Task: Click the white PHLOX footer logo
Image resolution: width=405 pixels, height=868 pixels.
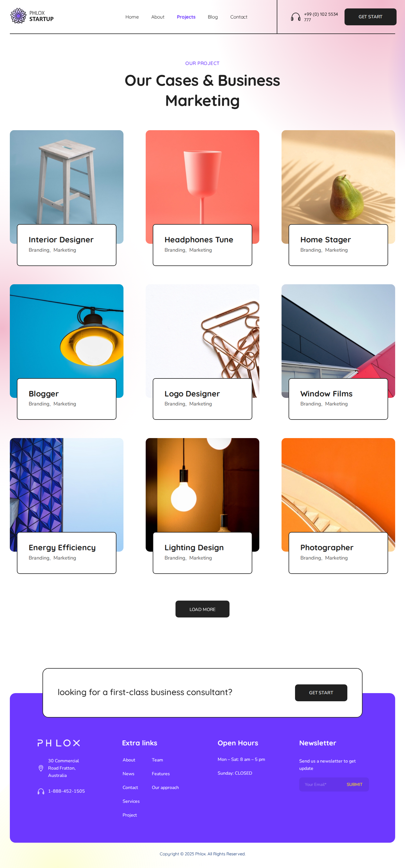Action: (58, 743)
